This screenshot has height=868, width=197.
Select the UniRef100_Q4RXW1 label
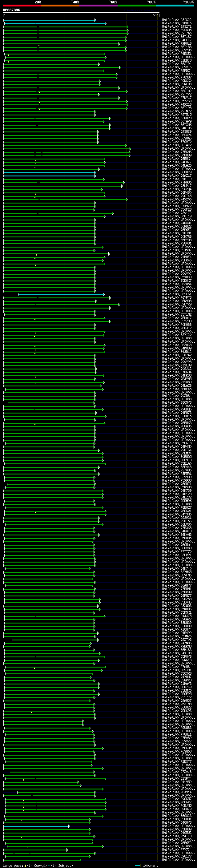177,223
